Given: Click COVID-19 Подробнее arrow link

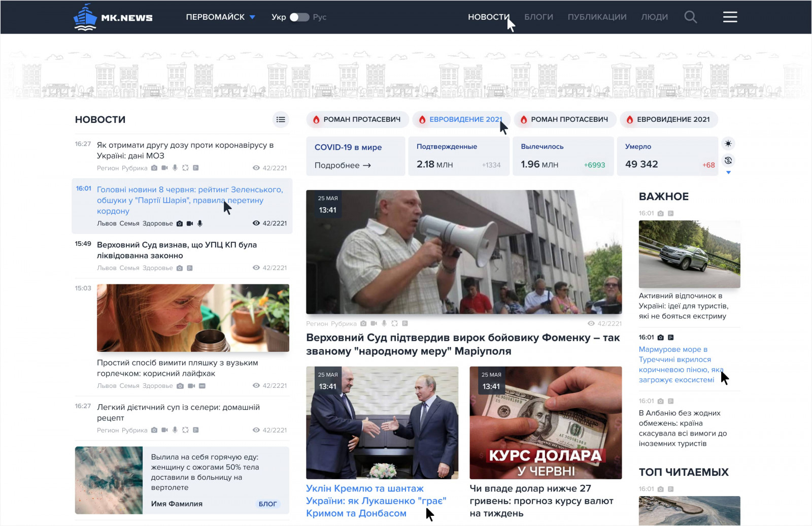Looking at the screenshot, I should pyautogui.click(x=343, y=166).
